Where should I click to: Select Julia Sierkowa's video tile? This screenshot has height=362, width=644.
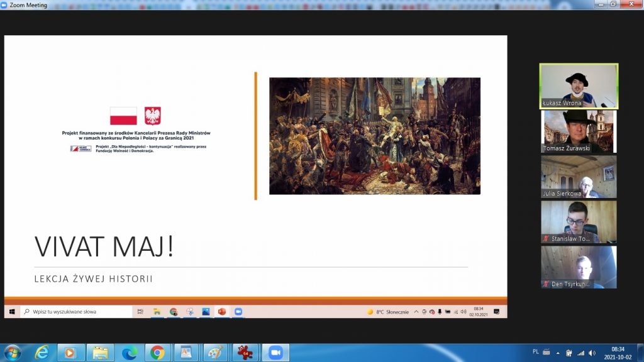tap(579, 177)
